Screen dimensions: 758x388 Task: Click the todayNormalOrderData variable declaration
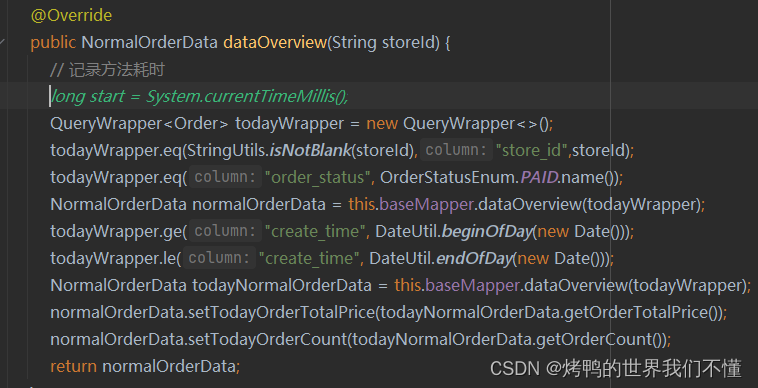point(282,286)
